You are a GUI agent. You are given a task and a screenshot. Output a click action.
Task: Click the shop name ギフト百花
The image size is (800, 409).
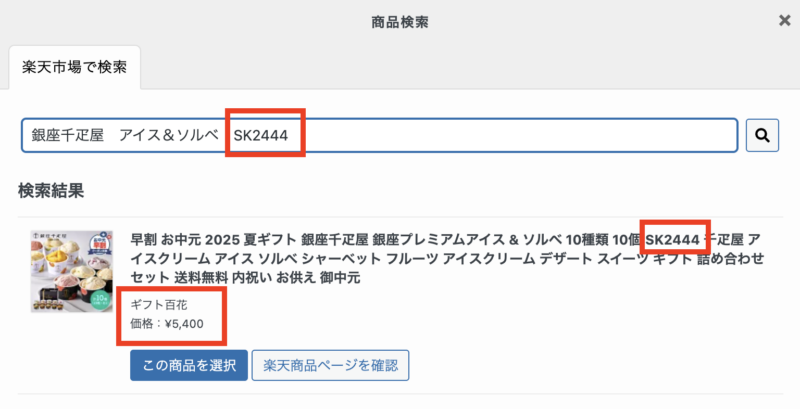(159, 305)
